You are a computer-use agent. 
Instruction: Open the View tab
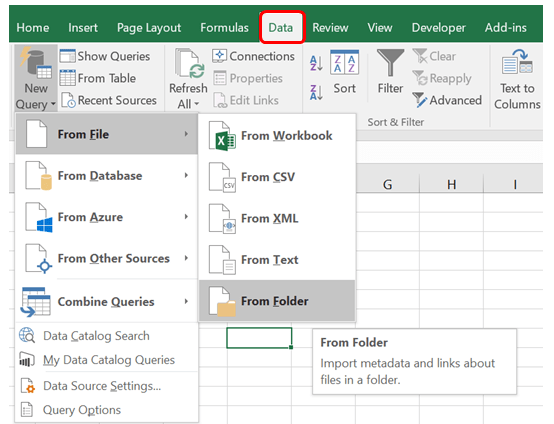coord(380,28)
